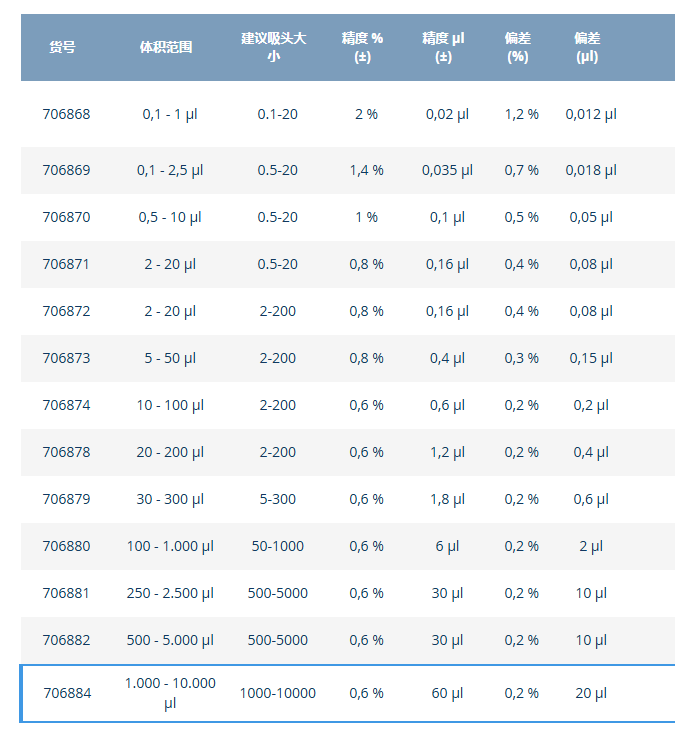Select the 0,012 µl deviation value
Screen dimensions: 675x730
(591, 114)
